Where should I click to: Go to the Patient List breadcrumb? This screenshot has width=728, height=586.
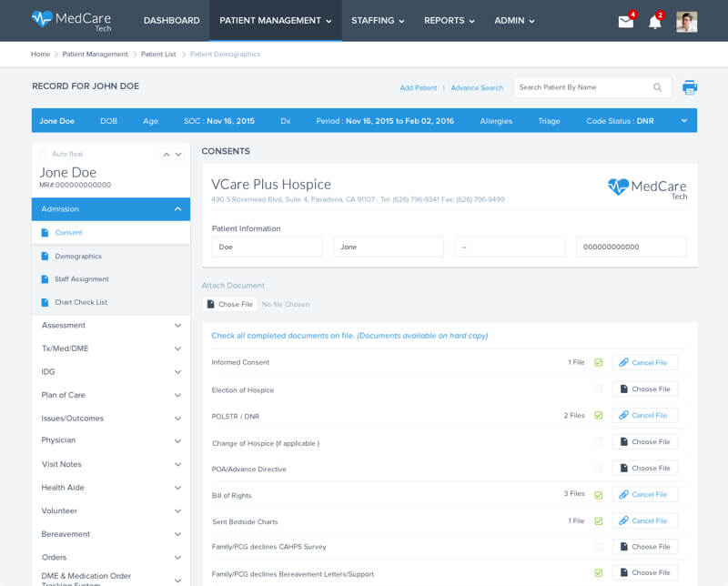pos(158,55)
